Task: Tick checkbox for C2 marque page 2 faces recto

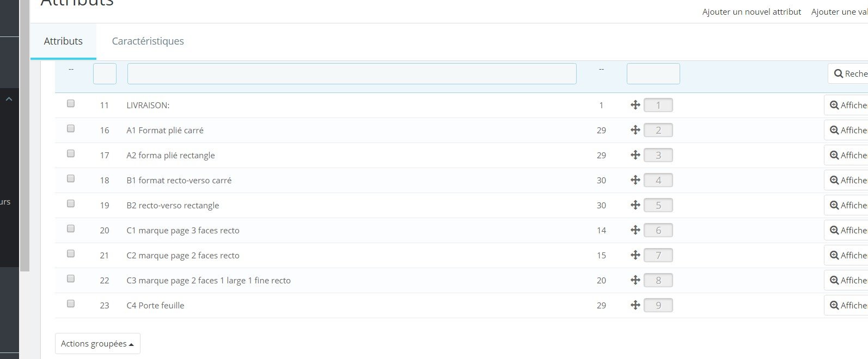Action: coord(71,253)
